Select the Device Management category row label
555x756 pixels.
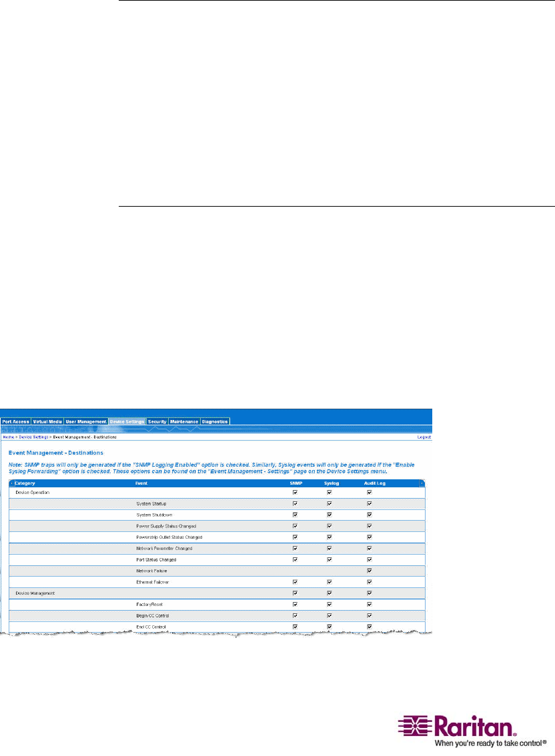click(35, 593)
